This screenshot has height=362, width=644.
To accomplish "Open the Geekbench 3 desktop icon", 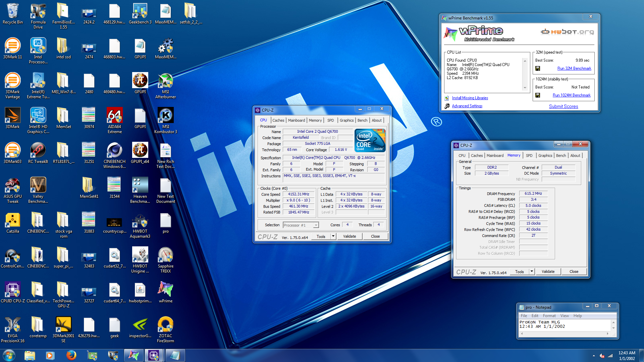I will point(140,14).
